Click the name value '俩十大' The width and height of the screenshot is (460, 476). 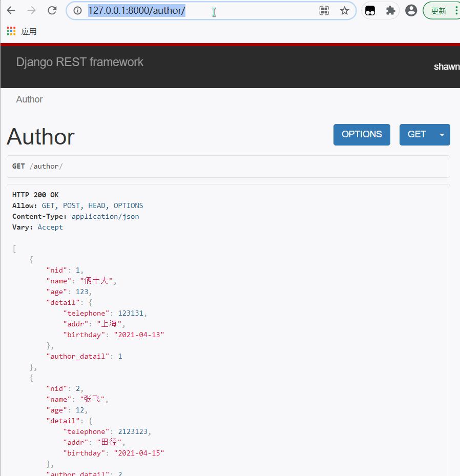pos(96,281)
